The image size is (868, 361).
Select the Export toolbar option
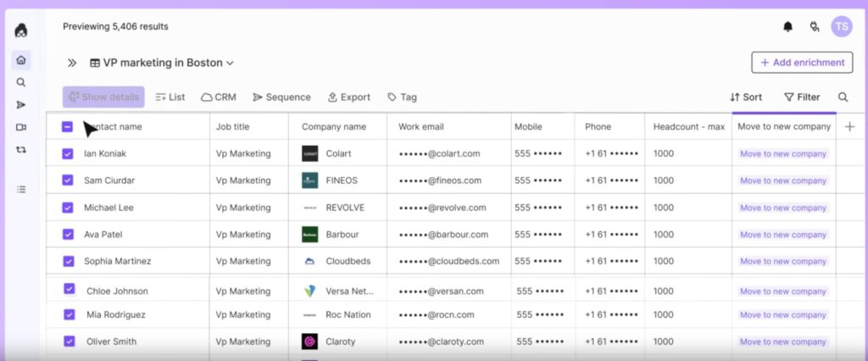[x=349, y=97]
